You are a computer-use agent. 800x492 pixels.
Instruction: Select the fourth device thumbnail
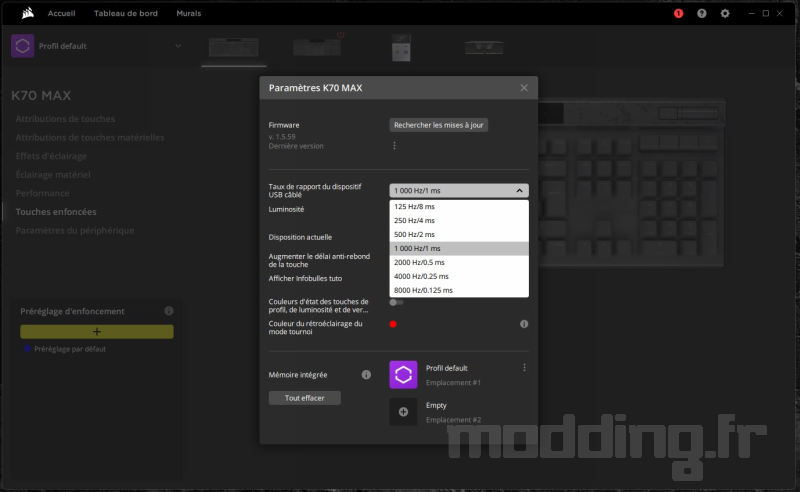coord(484,47)
